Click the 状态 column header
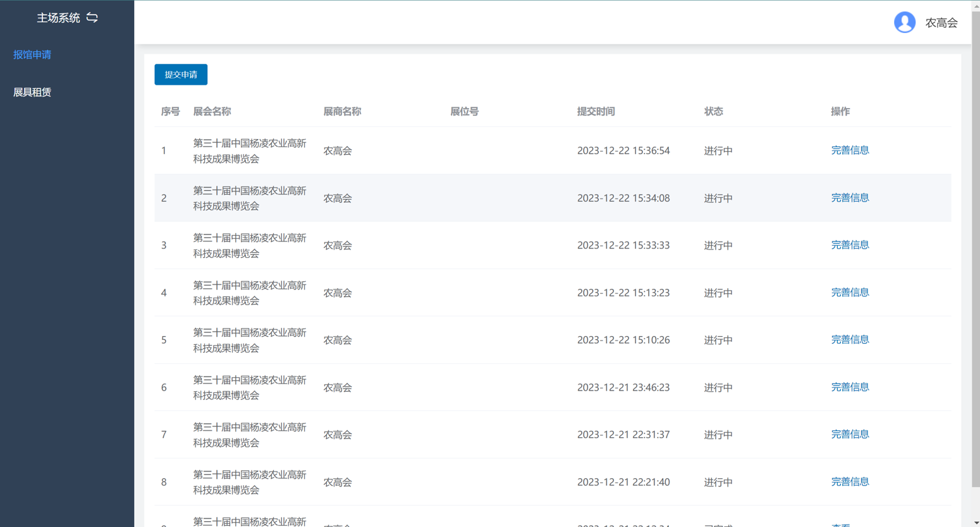Screen dimensions: 980x527 pos(713,111)
